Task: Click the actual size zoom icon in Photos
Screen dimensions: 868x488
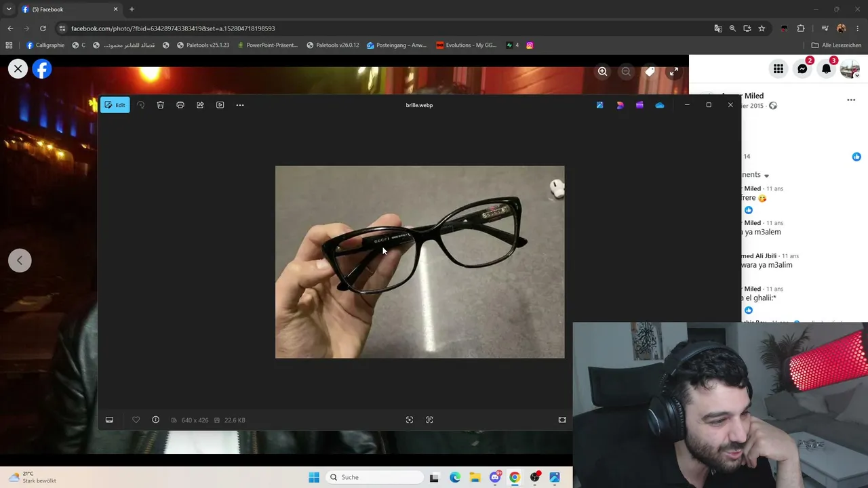Action: 429,420
